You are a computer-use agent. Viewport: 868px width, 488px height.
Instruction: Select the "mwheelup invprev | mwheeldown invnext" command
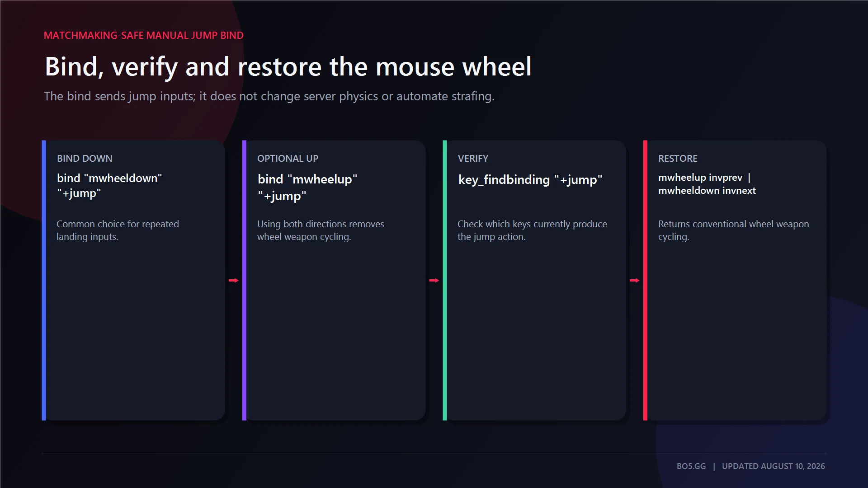coord(707,184)
